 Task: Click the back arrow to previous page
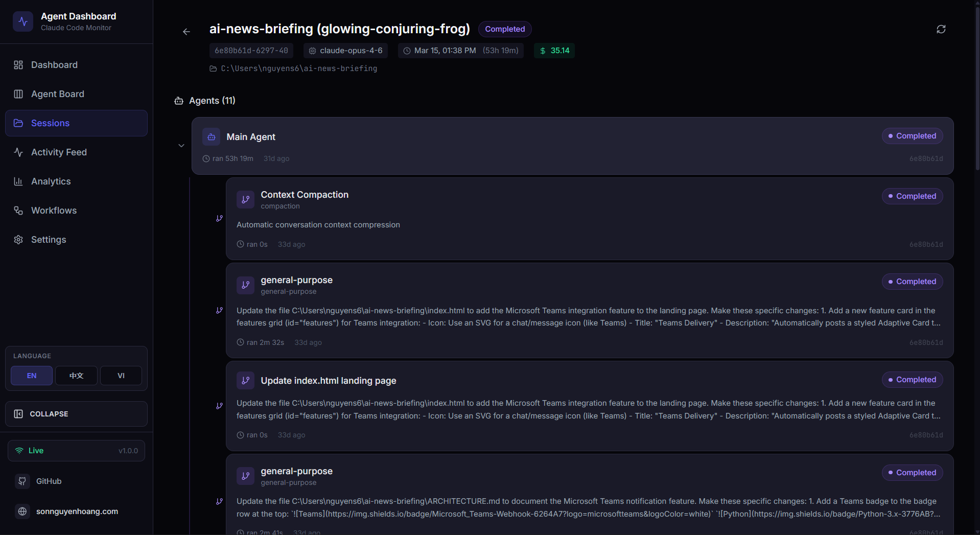point(186,32)
